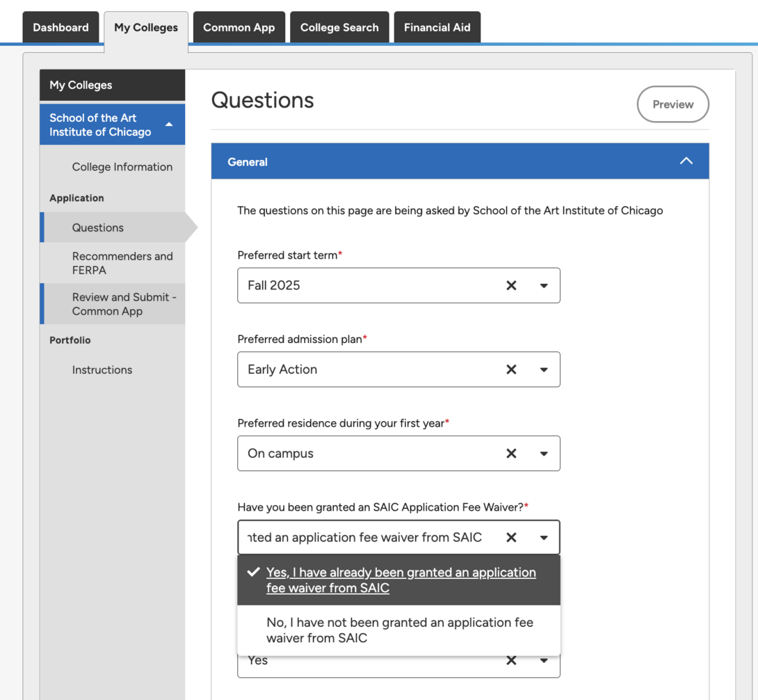Collapse School of the Art Institute sidebar arrow

point(169,125)
